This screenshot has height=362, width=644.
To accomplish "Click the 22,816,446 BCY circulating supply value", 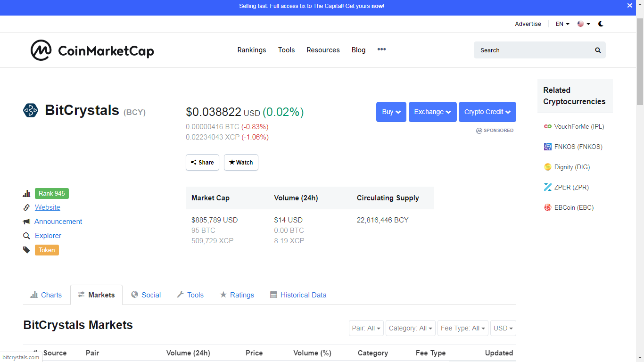I will (x=383, y=220).
